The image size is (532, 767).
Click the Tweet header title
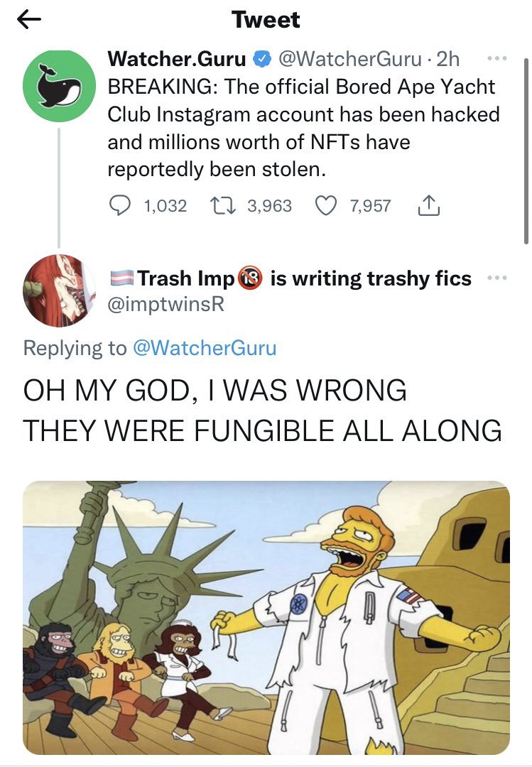pos(266,20)
